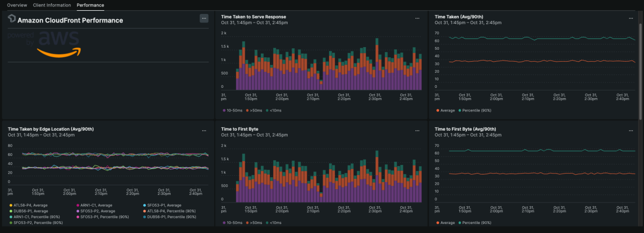Open Time to First Byte (Avg/90th) widget menu
Viewport: 644px width, 233px height.
pos(631,131)
